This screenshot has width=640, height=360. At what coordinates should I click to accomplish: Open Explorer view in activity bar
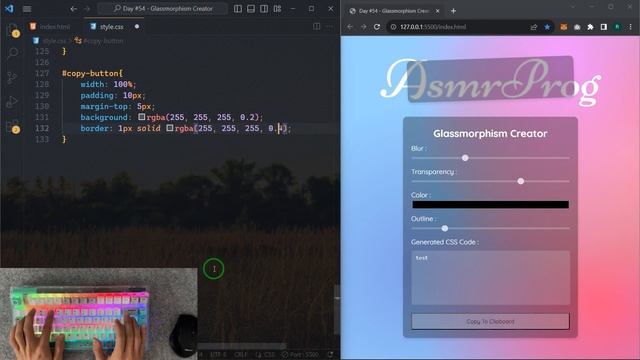tap(13, 30)
